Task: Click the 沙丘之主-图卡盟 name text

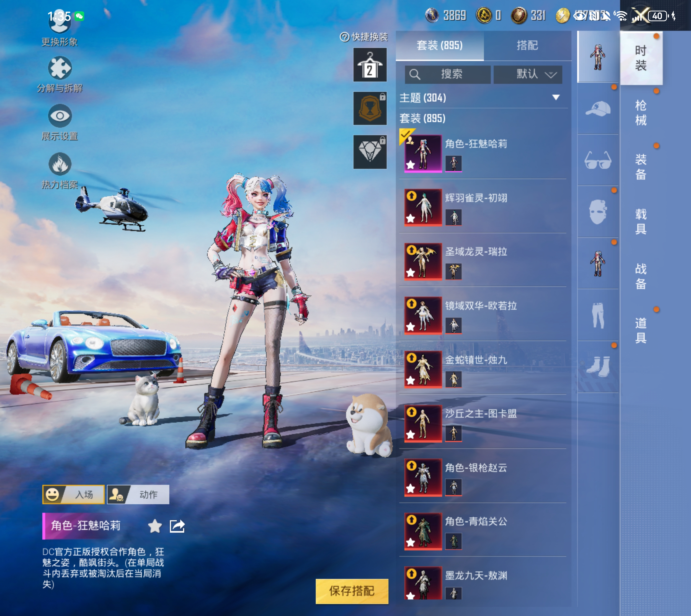Action: 481,413
